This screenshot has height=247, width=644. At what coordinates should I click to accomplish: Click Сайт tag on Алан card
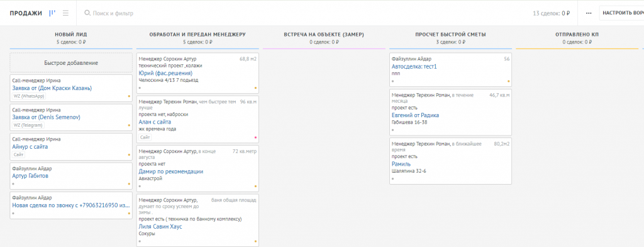[x=145, y=137]
